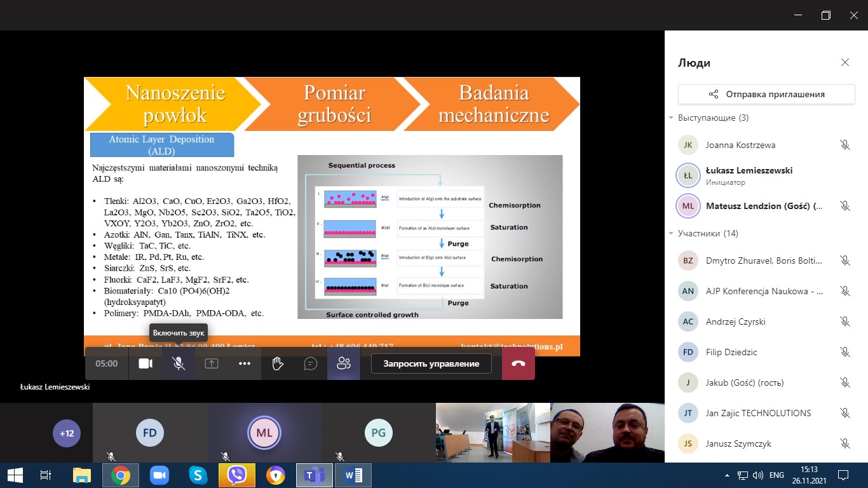Open Zoom from the taskbar
Viewport: 868px width, 488px height.
159,475
